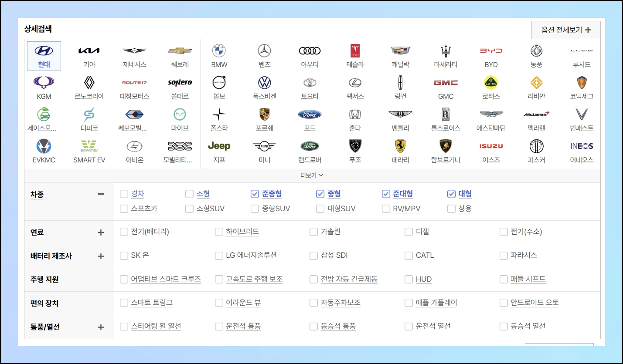Image resolution: width=623 pixels, height=364 pixels.
Task: Click the BMW brand logo
Action: point(219,51)
